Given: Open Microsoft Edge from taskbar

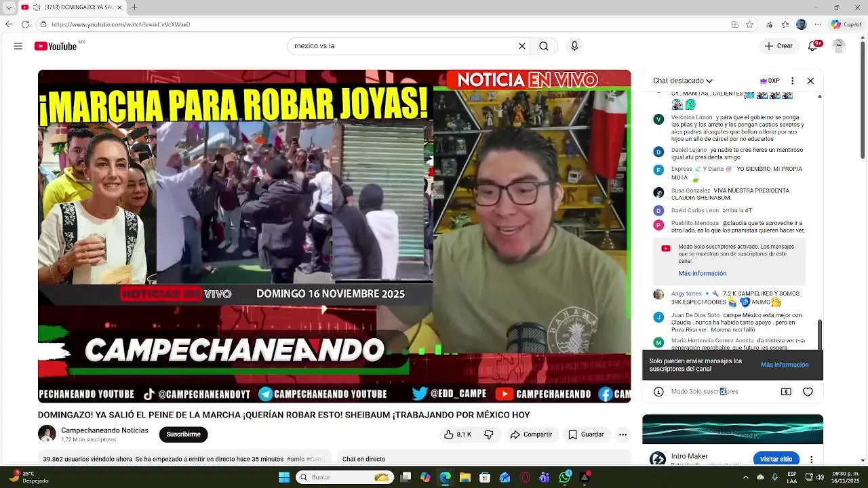Looking at the screenshot, I should [x=445, y=477].
